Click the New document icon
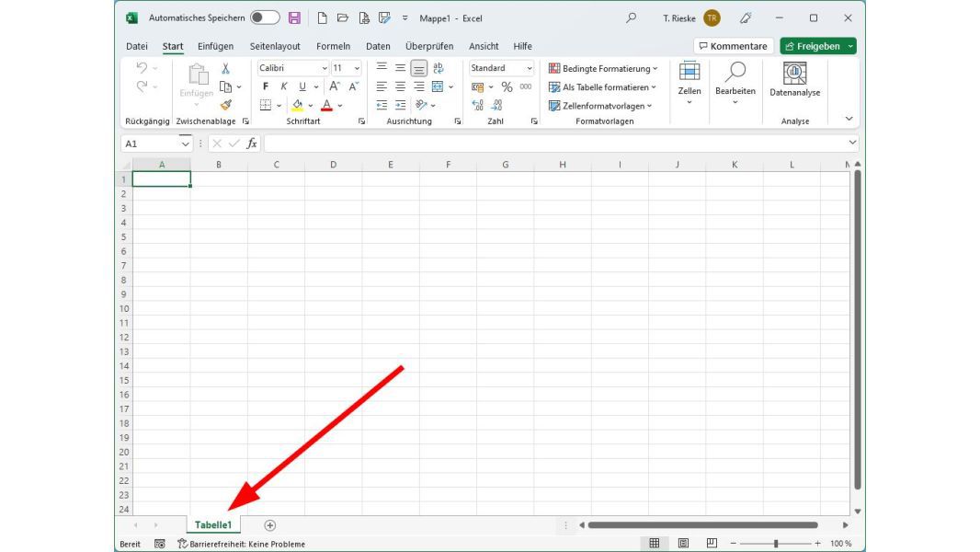 coord(322,18)
